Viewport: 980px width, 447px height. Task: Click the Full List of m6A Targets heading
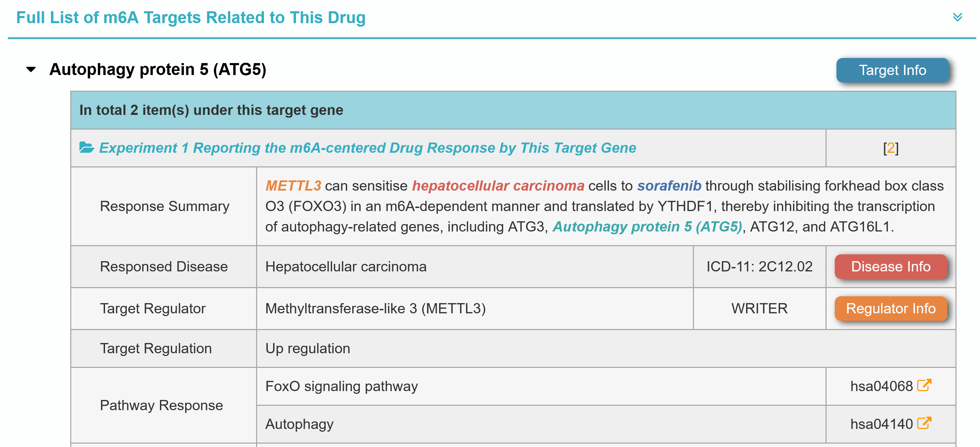[x=191, y=18]
